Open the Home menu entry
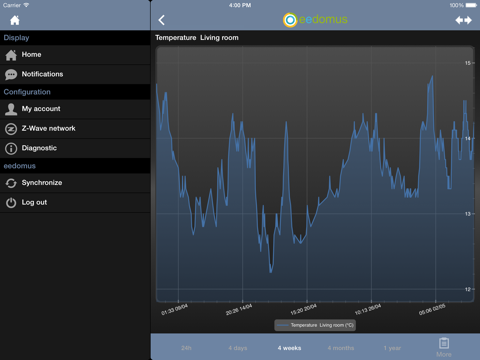The height and width of the screenshot is (360, 480). coord(75,55)
